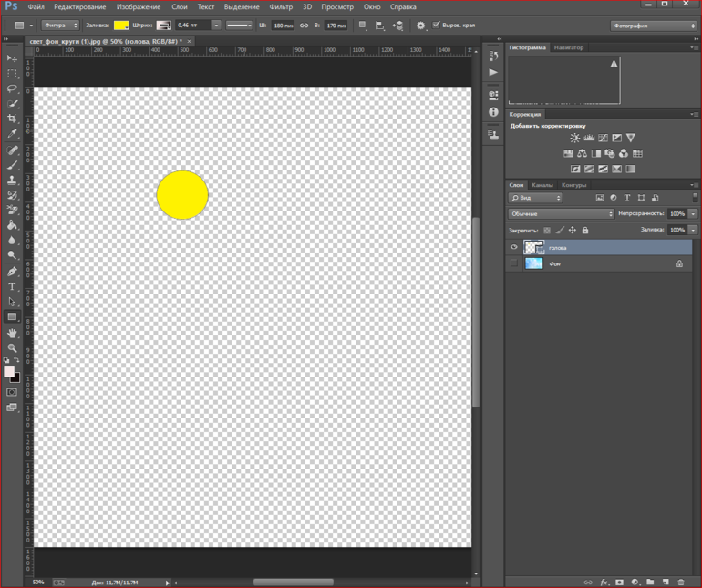Select the Horizontal Type tool
Viewport: 702px width, 588px height.
click(x=13, y=286)
